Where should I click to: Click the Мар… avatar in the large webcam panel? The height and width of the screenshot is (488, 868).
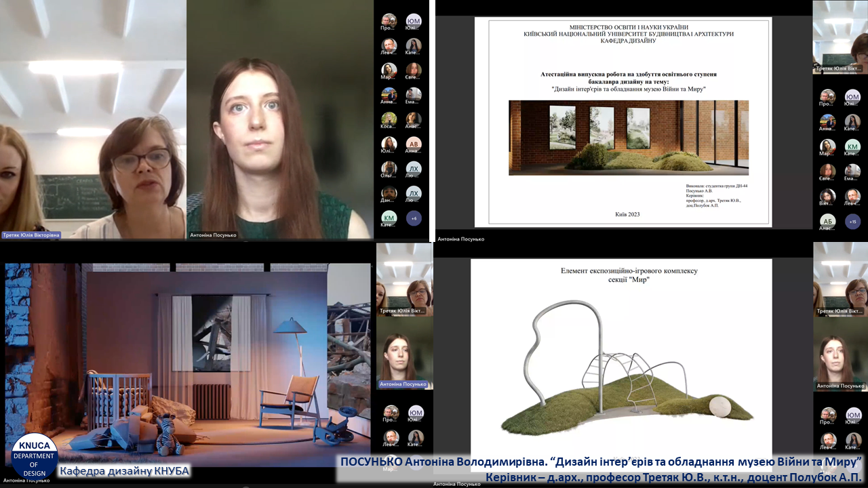coord(389,70)
